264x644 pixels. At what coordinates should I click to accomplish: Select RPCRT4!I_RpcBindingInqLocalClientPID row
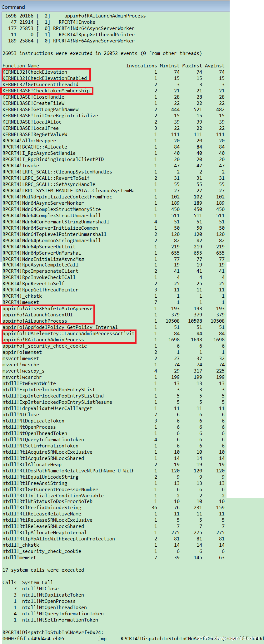(x=113, y=159)
